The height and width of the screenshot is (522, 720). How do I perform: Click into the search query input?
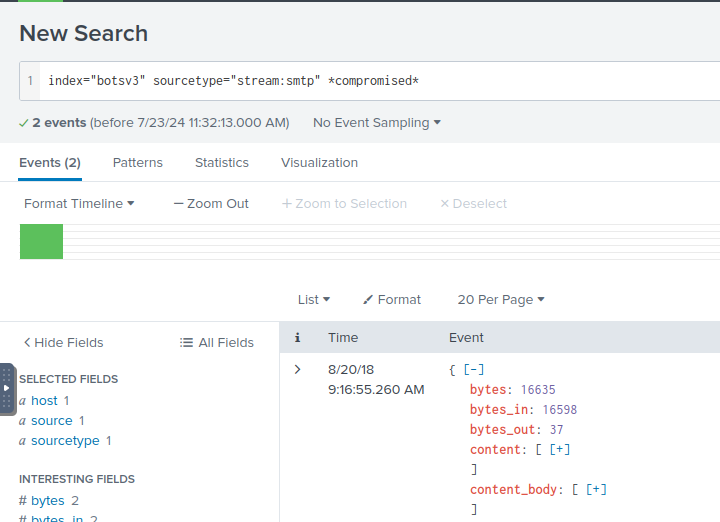(380, 80)
